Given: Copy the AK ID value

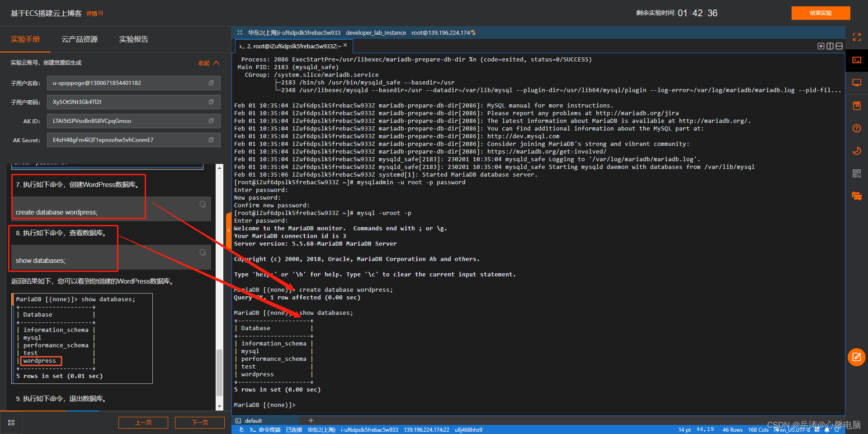Looking at the screenshot, I should [211, 121].
